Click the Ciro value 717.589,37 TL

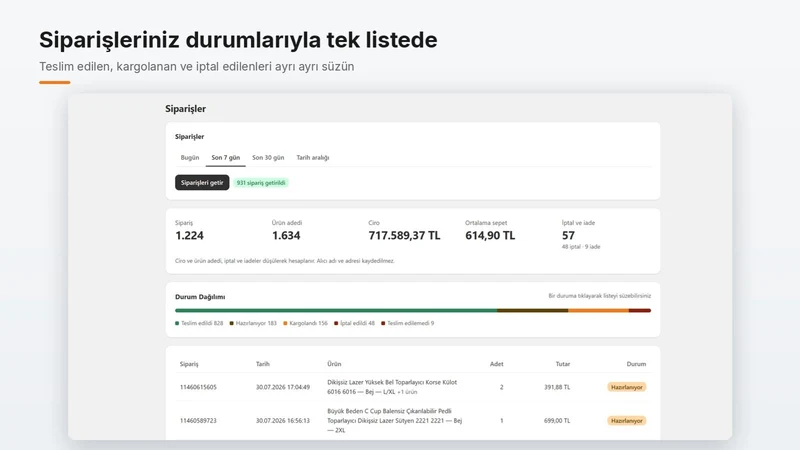pyautogui.click(x=404, y=236)
